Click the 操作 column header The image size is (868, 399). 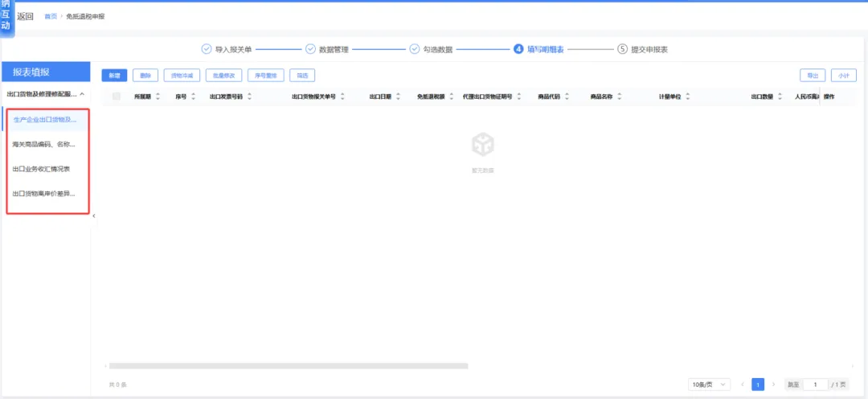[x=829, y=97]
